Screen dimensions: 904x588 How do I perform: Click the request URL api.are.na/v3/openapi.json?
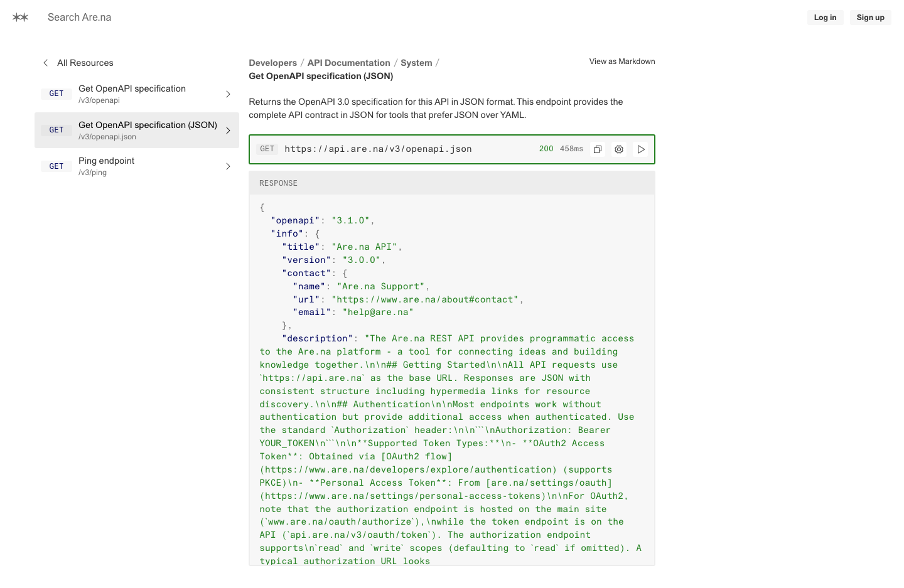tap(378, 149)
